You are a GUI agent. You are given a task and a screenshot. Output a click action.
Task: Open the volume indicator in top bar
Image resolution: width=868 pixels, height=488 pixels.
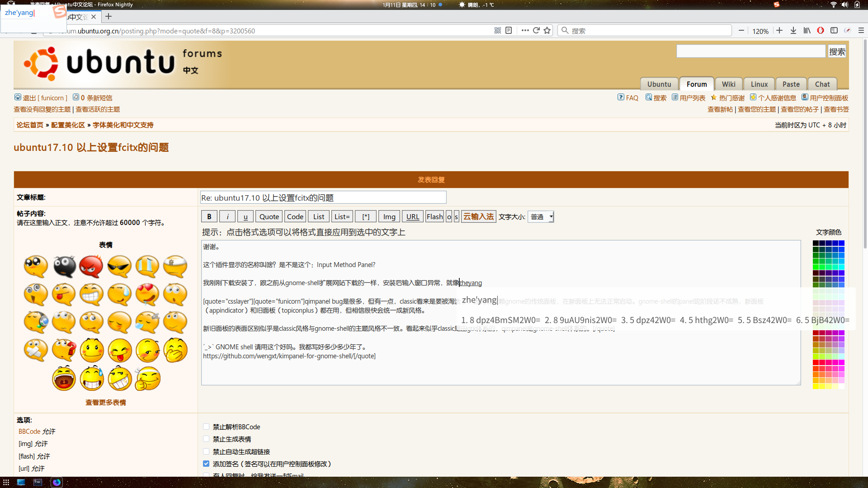[x=844, y=5]
